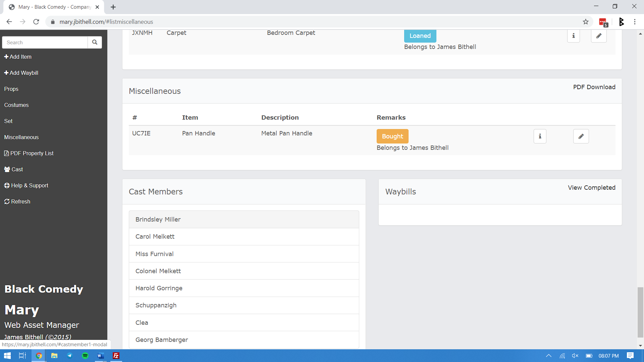Click Add Waybill in sidebar
The width and height of the screenshot is (644, 362).
point(21,73)
